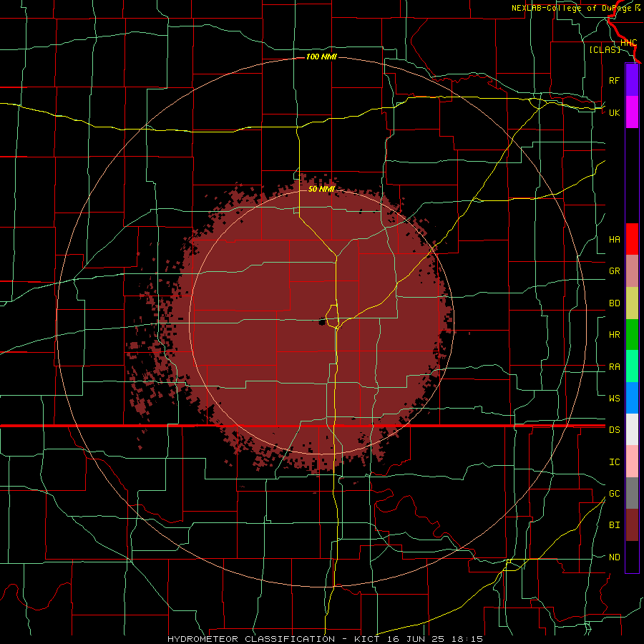Click the DS legend label
Screen dimensions: 644x644
point(614,430)
